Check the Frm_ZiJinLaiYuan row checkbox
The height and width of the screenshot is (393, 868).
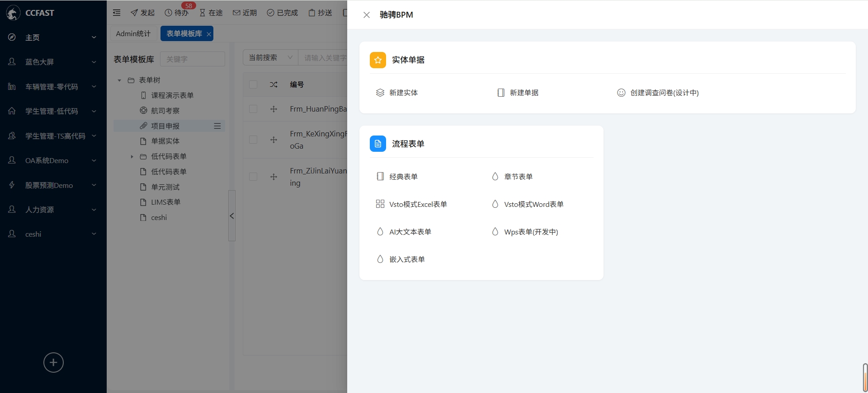[x=253, y=177]
